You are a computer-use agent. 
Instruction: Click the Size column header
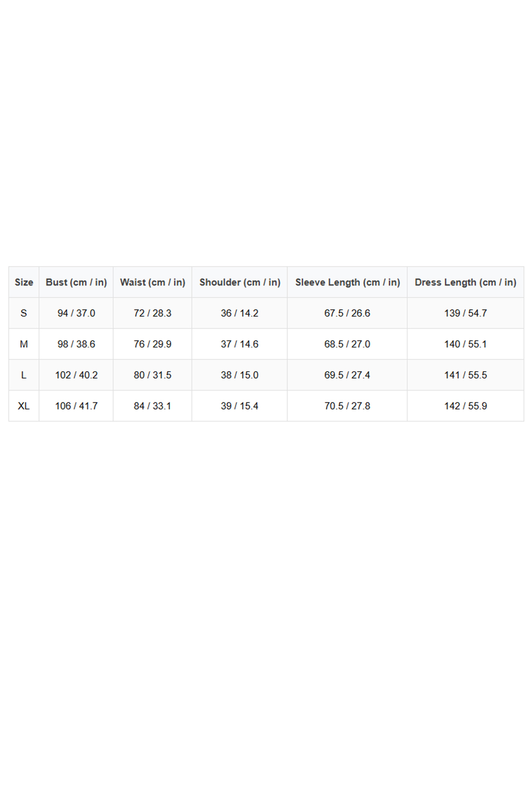tap(24, 282)
